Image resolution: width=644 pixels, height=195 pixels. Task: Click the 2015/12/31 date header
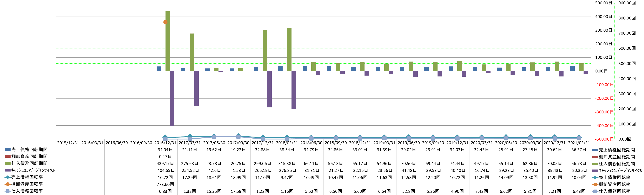pos(68,143)
